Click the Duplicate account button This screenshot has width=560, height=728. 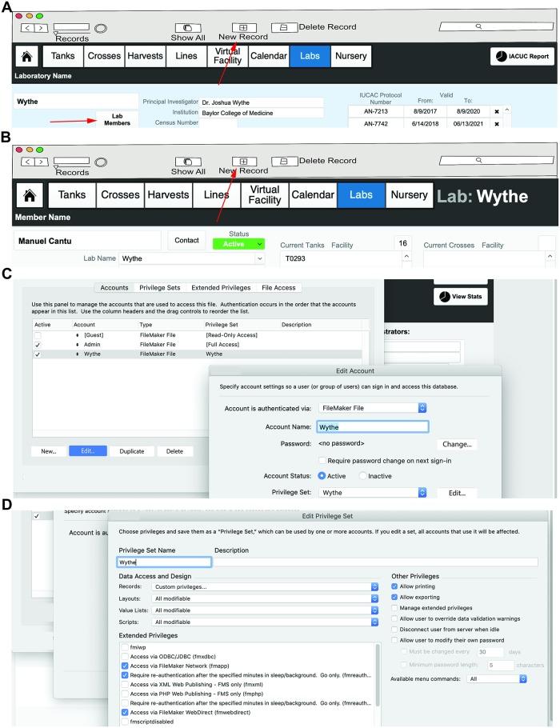pyautogui.click(x=132, y=451)
